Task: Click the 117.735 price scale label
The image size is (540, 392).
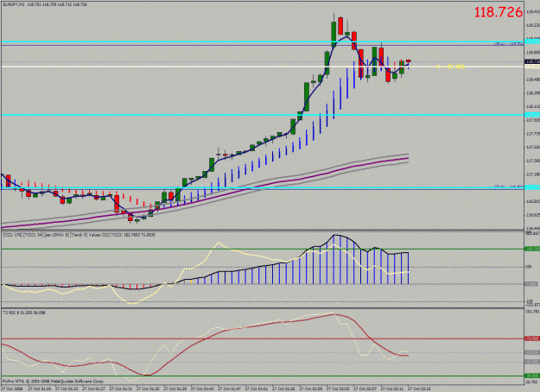Action: tap(533, 134)
